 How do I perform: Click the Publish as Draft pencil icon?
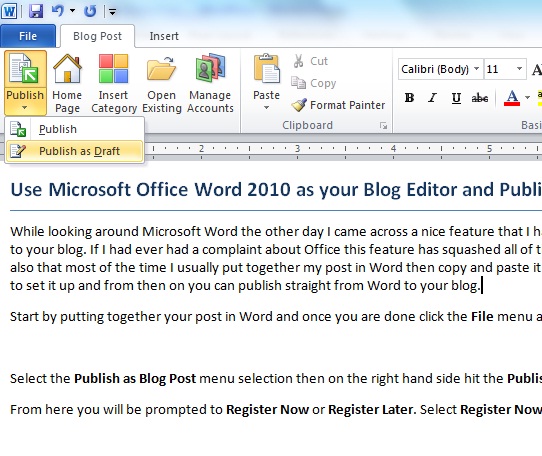click(x=18, y=151)
